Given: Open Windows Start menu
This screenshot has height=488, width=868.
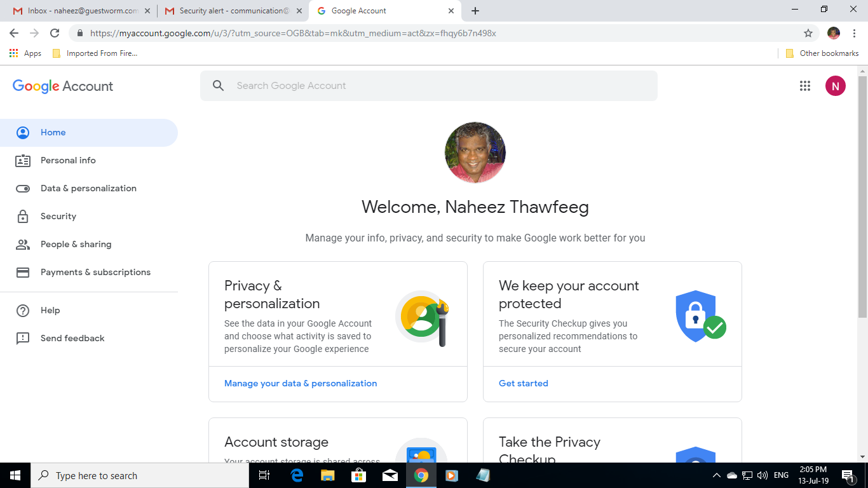Looking at the screenshot, I should pyautogui.click(x=15, y=475).
